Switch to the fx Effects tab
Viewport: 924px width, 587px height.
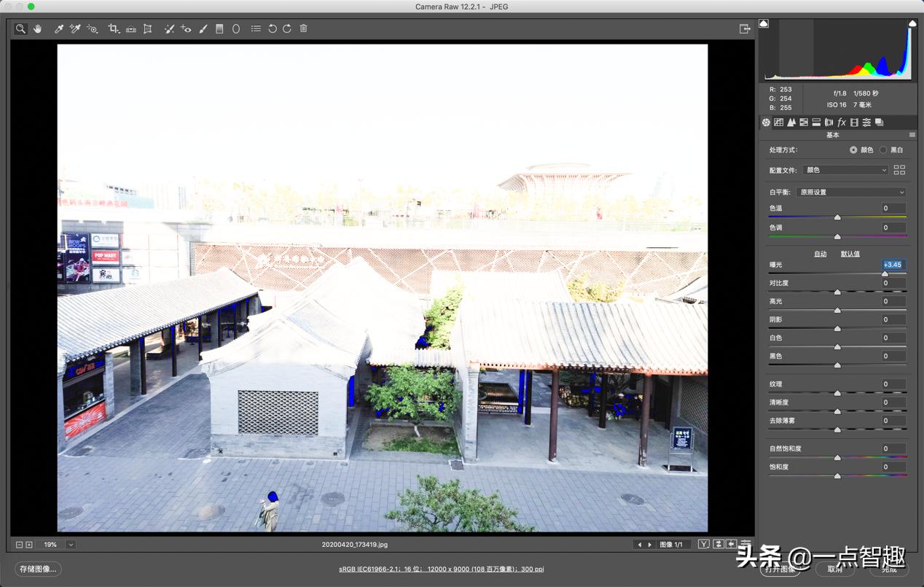tap(841, 123)
